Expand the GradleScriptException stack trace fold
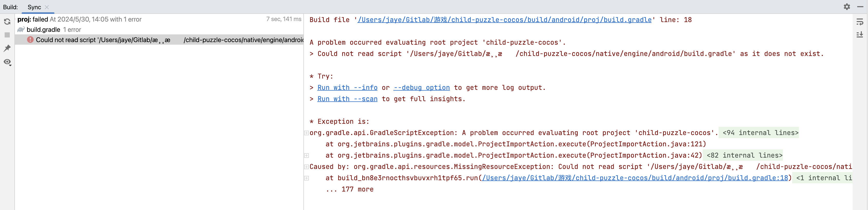This screenshot has width=868, height=210. click(306, 133)
